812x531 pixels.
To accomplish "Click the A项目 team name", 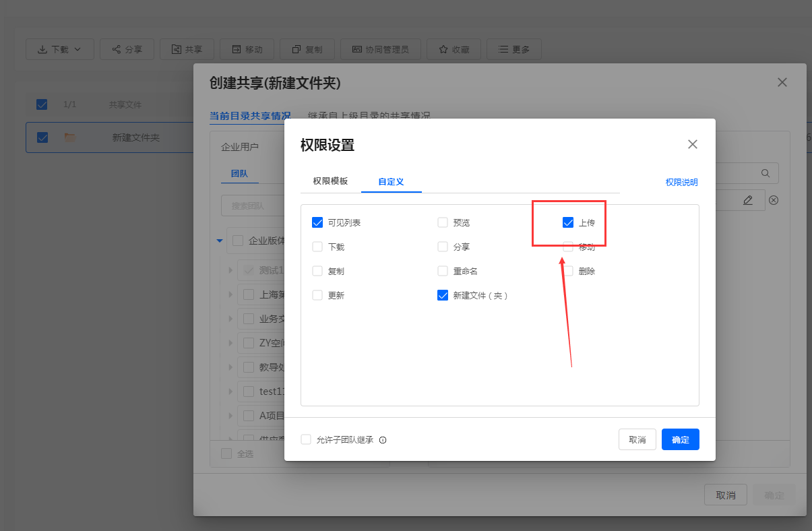I will click(x=272, y=416).
